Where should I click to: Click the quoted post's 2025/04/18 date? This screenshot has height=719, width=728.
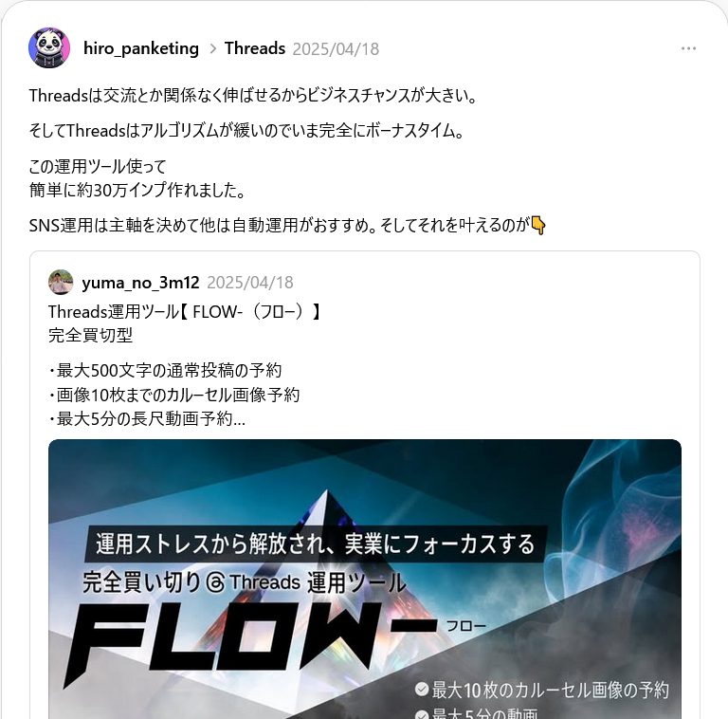tap(250, 283)
